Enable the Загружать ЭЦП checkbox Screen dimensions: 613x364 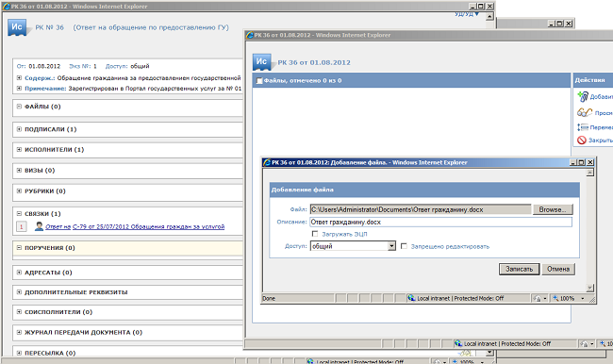(x=315, y=234)
